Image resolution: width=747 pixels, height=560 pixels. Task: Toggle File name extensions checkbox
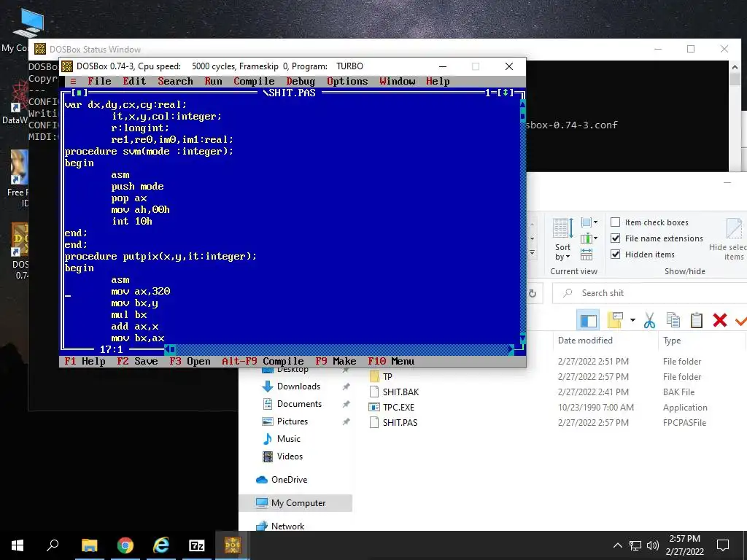click(657, 238)
